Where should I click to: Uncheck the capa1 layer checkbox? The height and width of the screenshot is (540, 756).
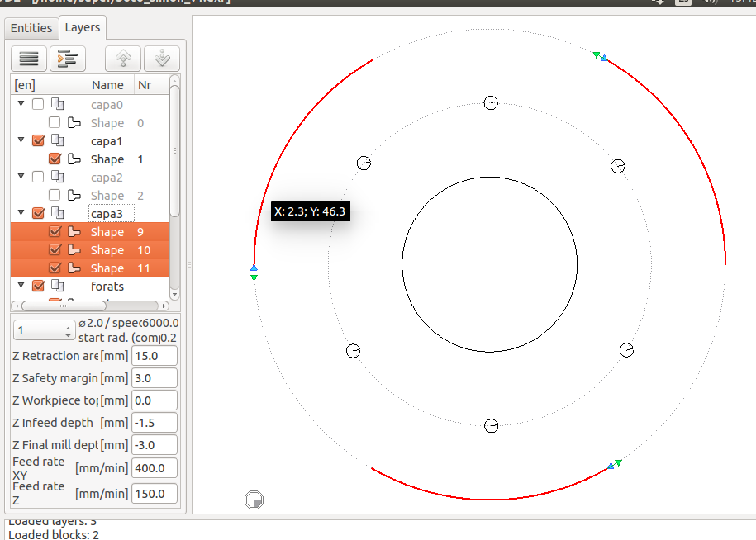38,141
